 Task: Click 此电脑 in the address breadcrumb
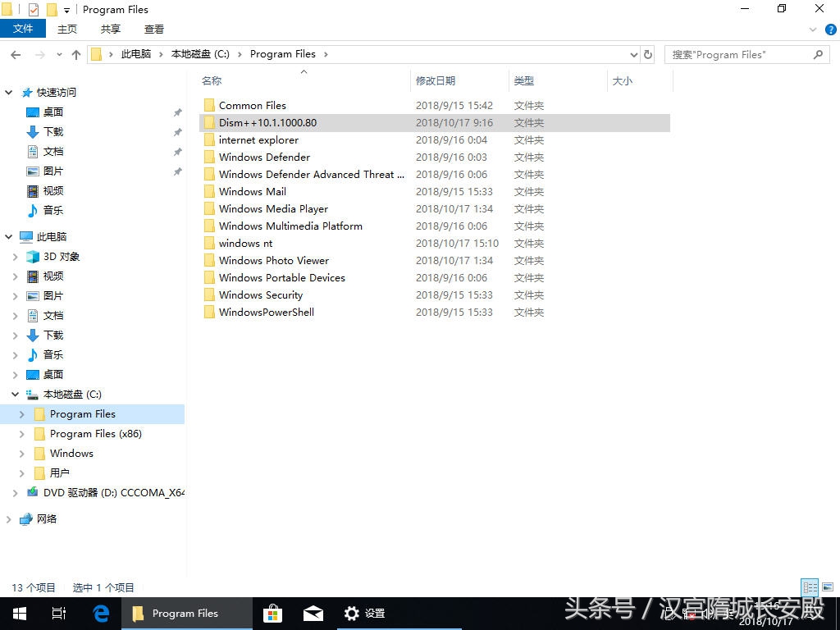click(136, 54)
